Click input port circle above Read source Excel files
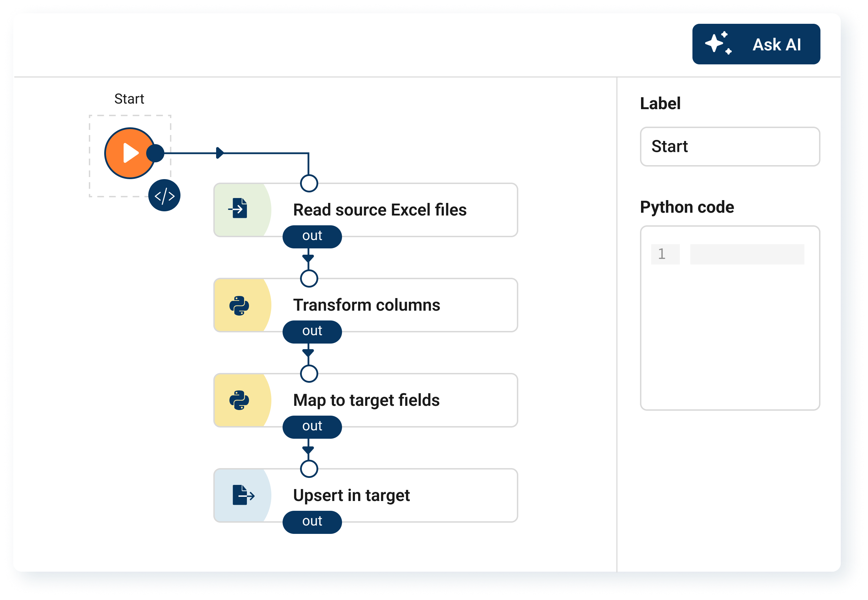This screenshot has width=868, height=600. click(309, 183)
